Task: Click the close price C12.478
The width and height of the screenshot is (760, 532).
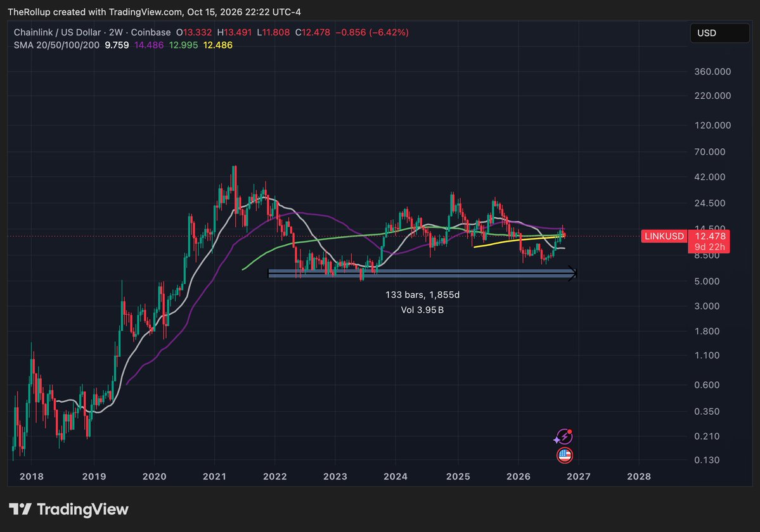Action: pos(312,32)
